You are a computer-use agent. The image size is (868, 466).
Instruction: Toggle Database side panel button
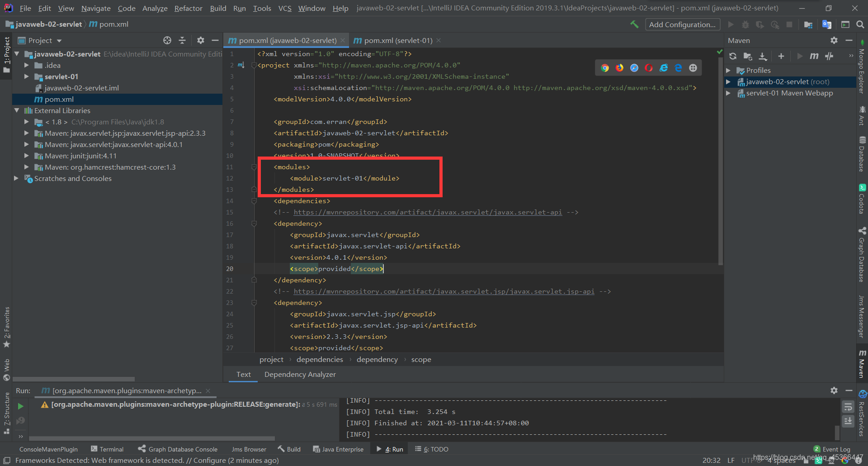862,154
